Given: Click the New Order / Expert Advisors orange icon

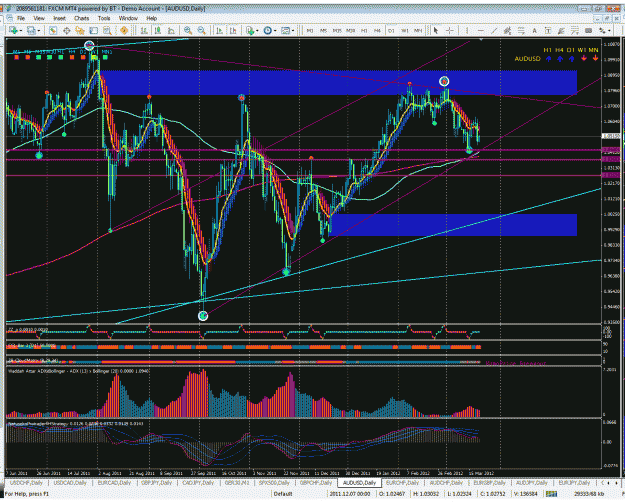Looking at the screenshot, I should coord(124,30).
